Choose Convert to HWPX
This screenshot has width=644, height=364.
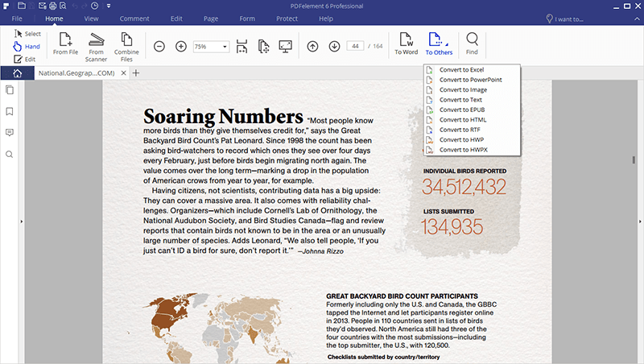pyautogui.click(x=472, y=150)
